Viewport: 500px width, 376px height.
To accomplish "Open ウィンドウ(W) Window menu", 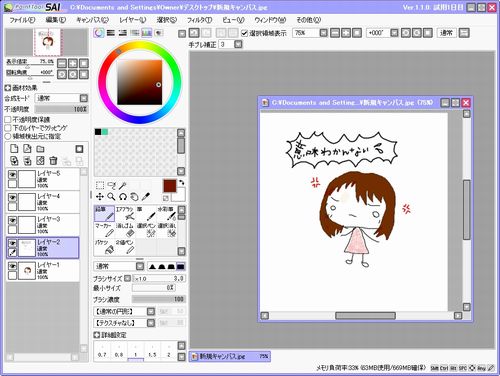I will [x=270, y=20].
